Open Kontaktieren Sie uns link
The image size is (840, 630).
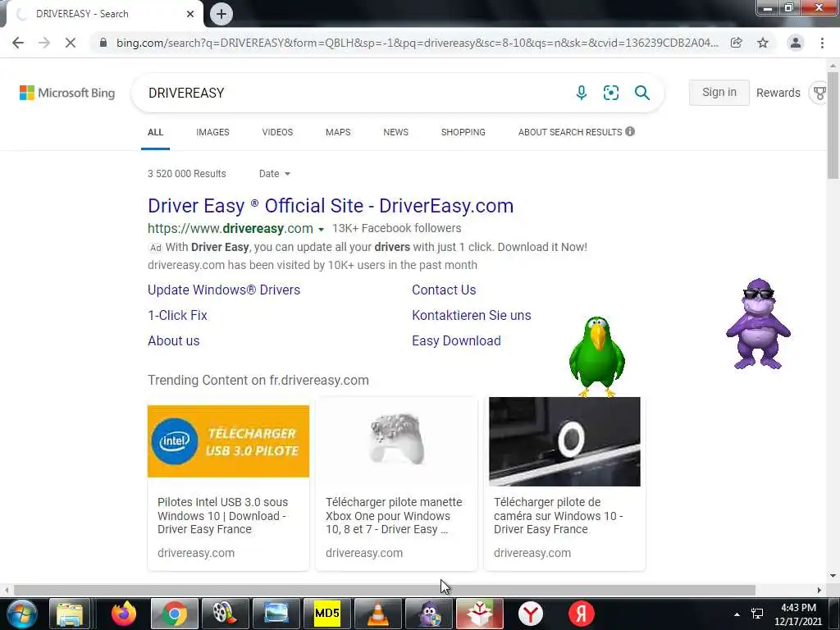[472, 315]
